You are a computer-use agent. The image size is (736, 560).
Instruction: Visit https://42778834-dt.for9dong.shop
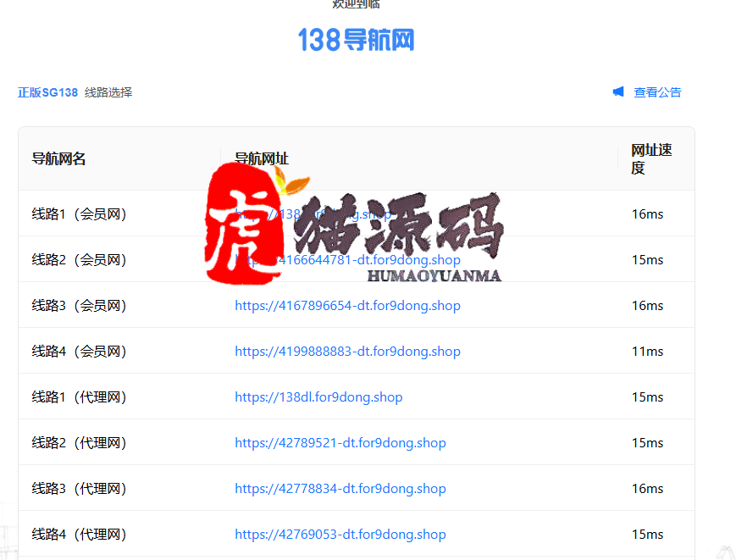coord(340,489)
